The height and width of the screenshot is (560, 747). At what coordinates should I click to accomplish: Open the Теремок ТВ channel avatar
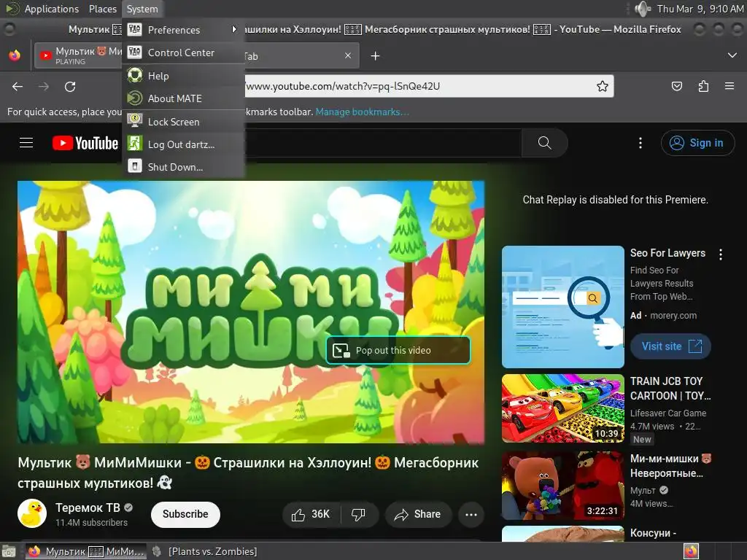pos(32,514)
